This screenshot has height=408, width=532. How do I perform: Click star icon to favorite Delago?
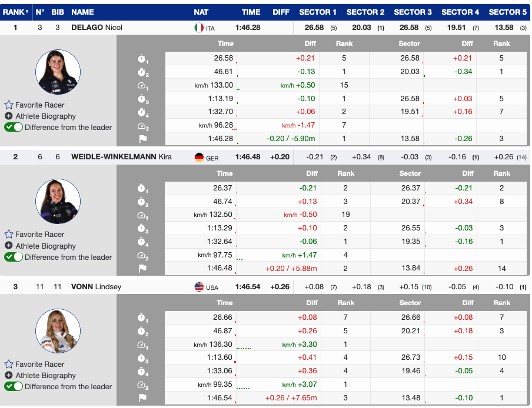9,105
